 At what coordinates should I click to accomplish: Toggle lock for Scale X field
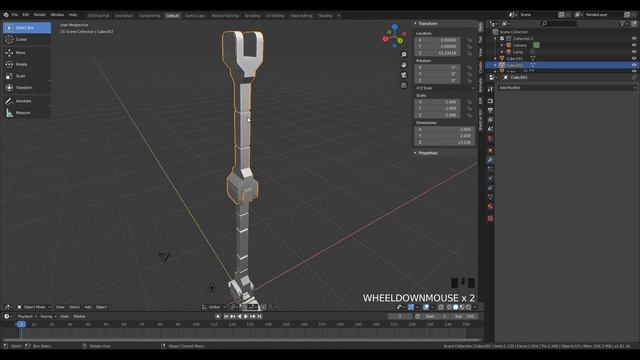[x=469, y=102]
